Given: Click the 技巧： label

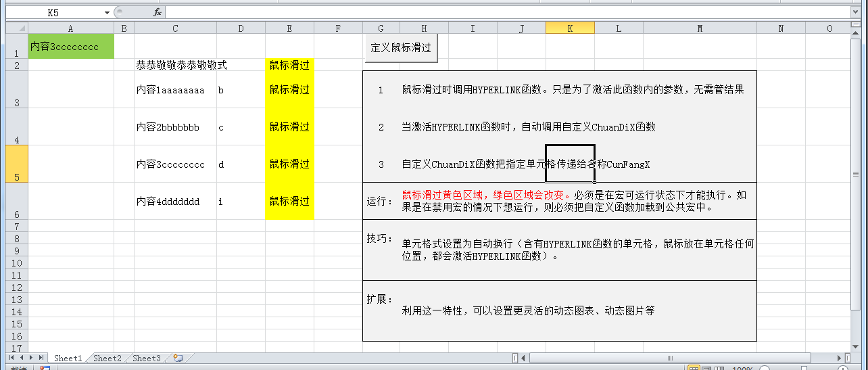Looking at the screenshot, I should coord(380,237).
